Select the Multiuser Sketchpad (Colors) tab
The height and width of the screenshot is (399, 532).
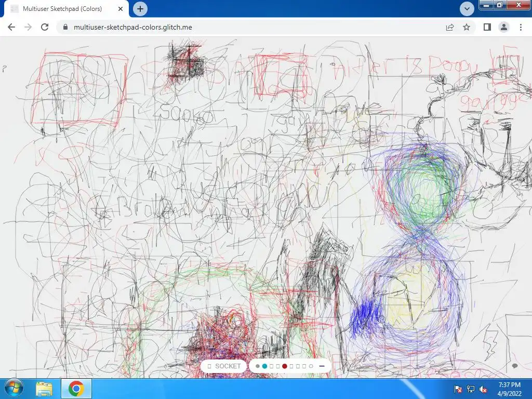(x=66, y=9)
